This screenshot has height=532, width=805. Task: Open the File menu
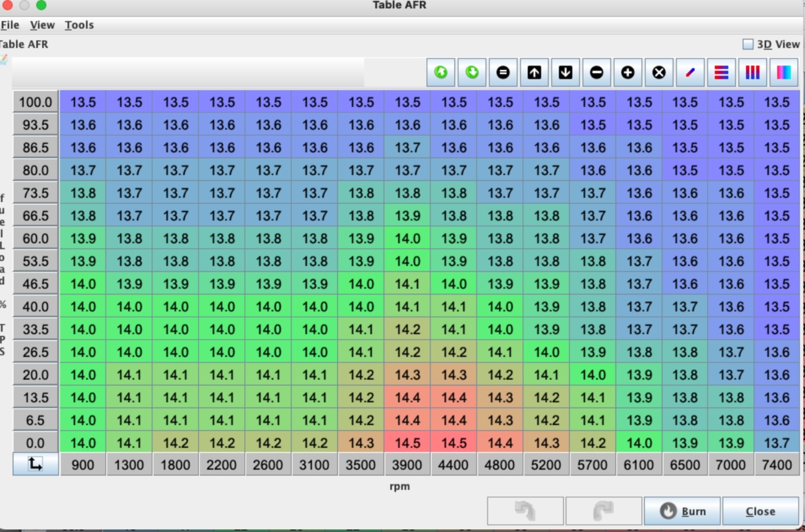click(x=10, y=25)
